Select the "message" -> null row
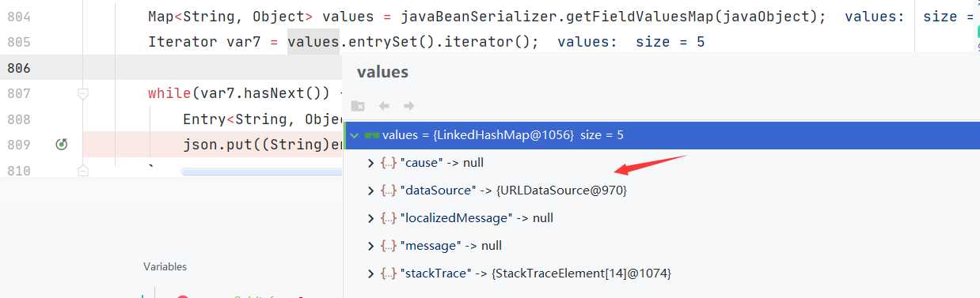 662,246
